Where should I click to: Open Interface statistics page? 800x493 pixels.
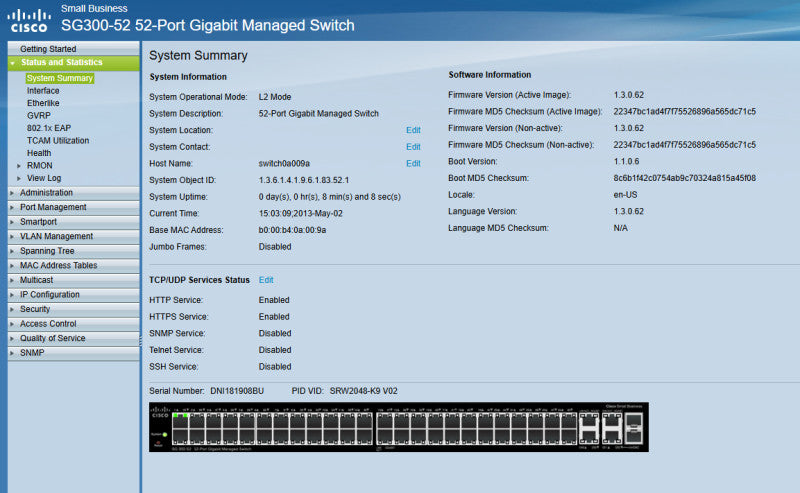tap(43, 90)
